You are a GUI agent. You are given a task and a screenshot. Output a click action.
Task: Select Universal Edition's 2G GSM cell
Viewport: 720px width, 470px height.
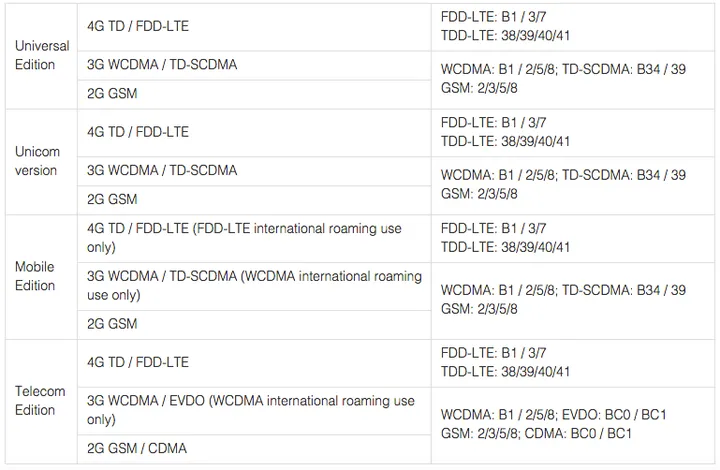112,94
